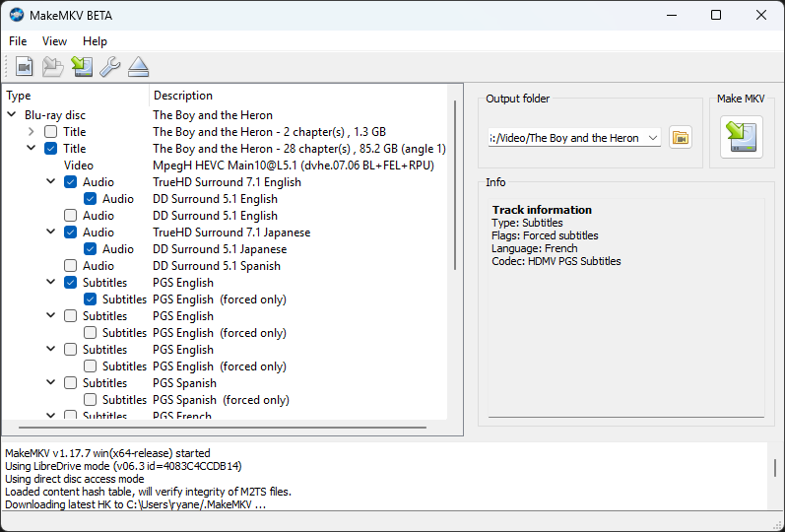Open the File menu
The image size is (785, 532).
click(18, 41)
